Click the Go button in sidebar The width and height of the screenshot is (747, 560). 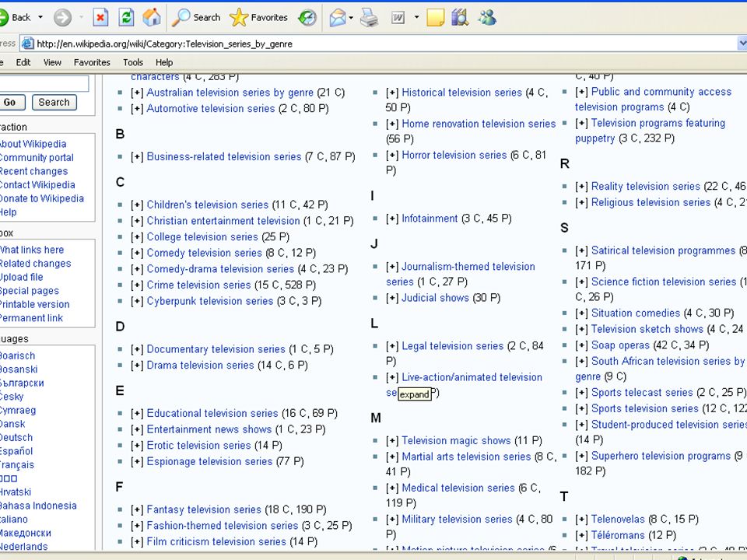click(x=10, y=103)
